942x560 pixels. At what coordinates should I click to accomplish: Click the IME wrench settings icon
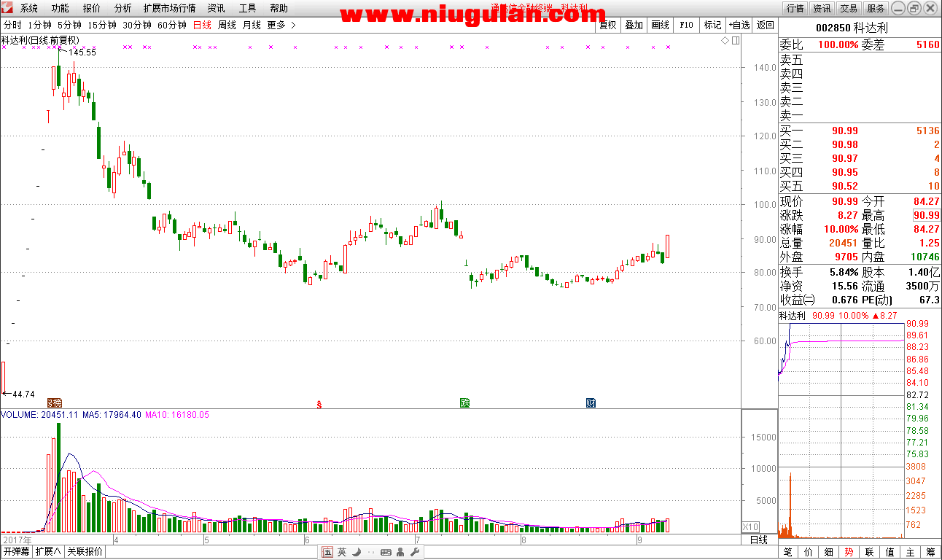[414, 552]
